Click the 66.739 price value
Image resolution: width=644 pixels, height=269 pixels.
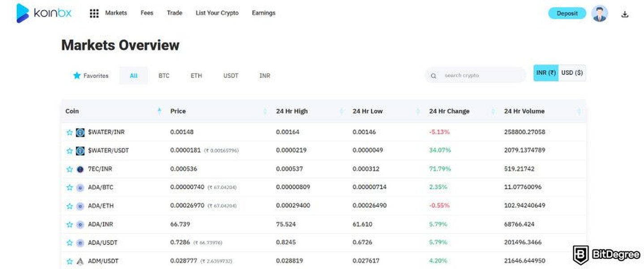point(180,225)
